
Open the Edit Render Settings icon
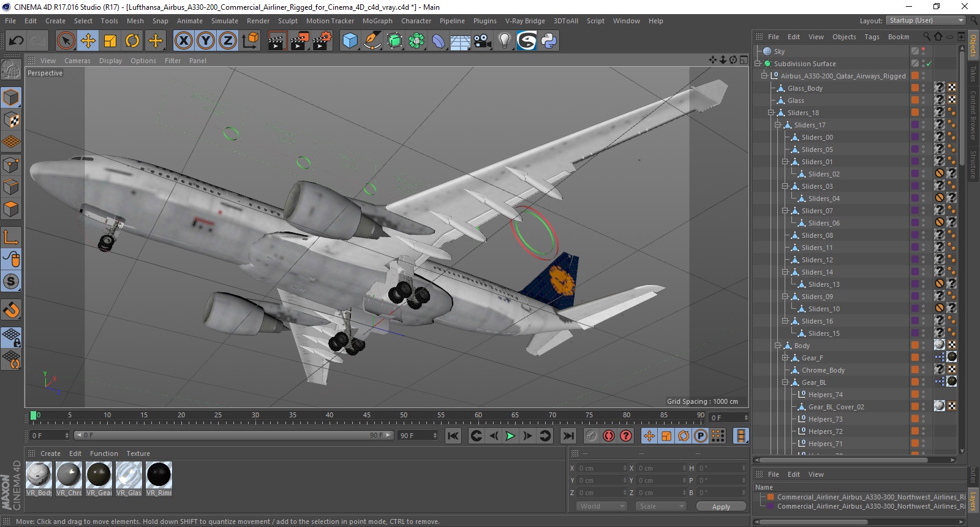coord(322,41)
